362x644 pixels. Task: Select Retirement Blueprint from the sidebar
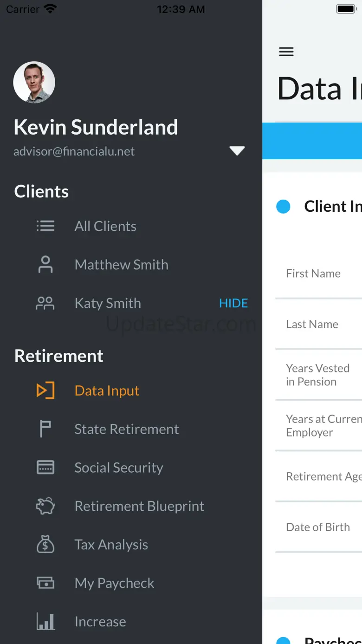139,506
